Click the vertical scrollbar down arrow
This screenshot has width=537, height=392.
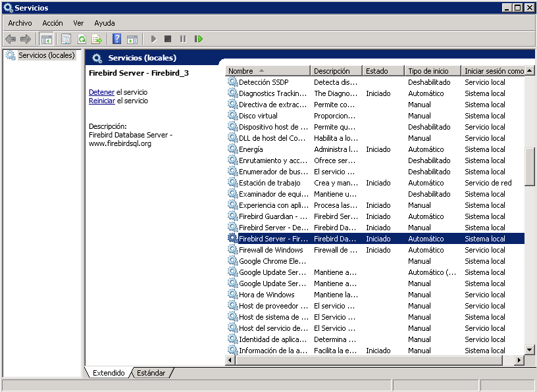click(x=530, y=349)
